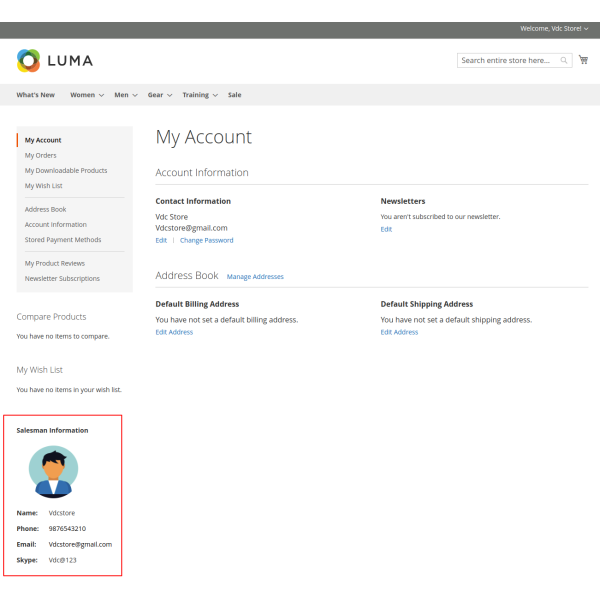Open Stored Payment Methods page
The image size is (600, 600).
(63, 240)
